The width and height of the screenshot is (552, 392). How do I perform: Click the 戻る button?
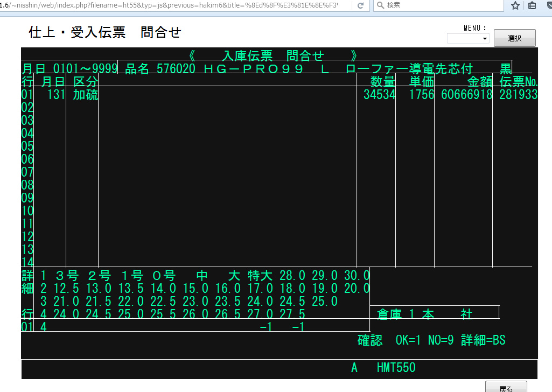pos(506,387)
